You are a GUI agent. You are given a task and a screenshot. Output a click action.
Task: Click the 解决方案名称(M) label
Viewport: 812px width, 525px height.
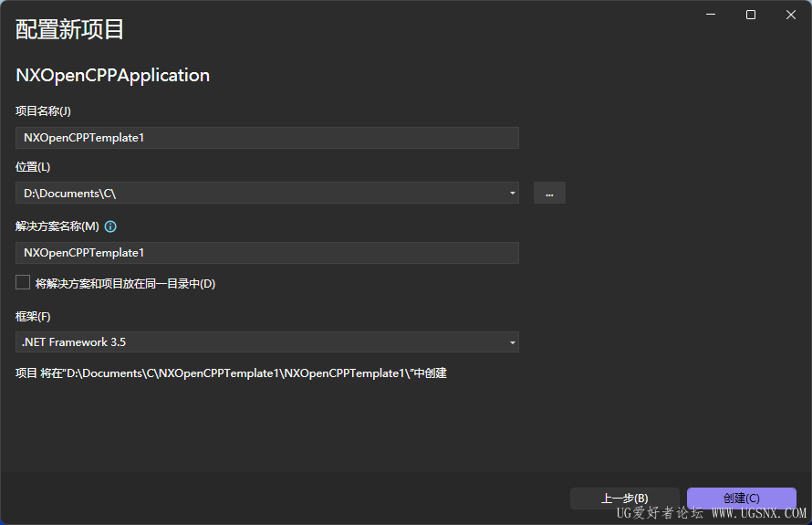(57, 226)
